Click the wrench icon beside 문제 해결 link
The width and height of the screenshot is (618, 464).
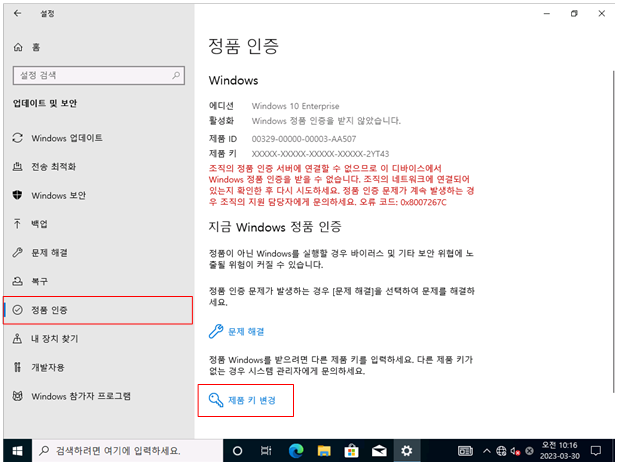(x=216, y=332)
